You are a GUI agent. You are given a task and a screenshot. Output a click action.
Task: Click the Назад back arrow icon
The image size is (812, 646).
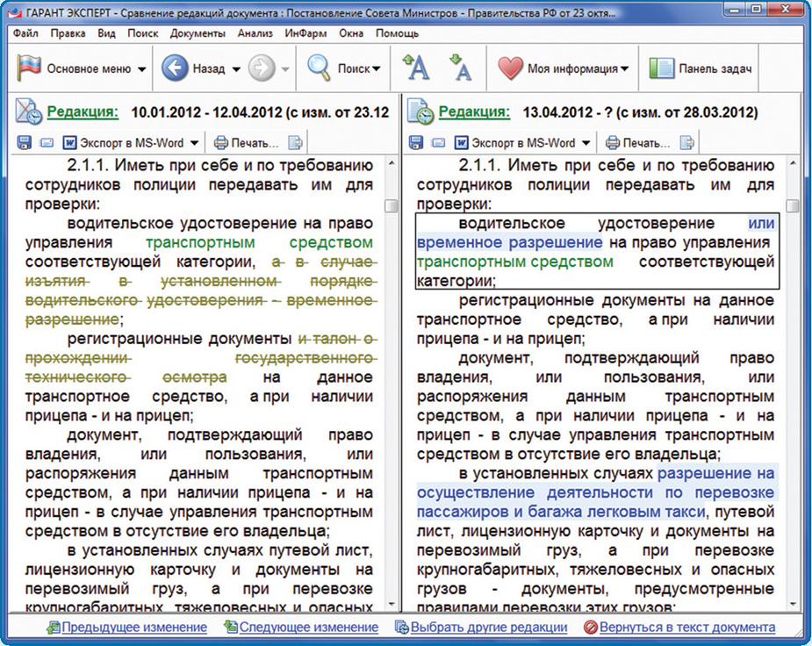176,68
